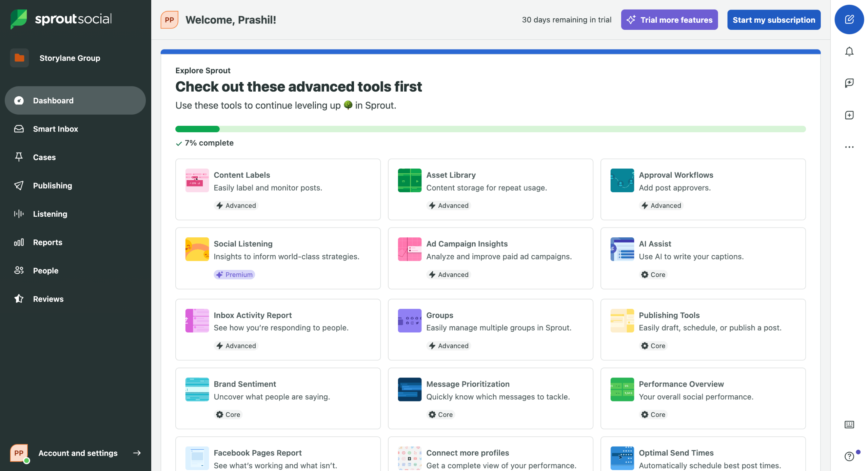The width and height of the screenshot is (868, 471).
Task: Expand the three-dots more options in right rail
Action: click(849, 147)
